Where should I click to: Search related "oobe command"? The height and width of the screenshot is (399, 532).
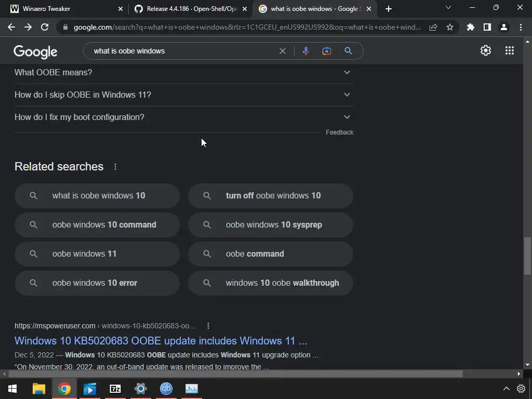(271, 254)
